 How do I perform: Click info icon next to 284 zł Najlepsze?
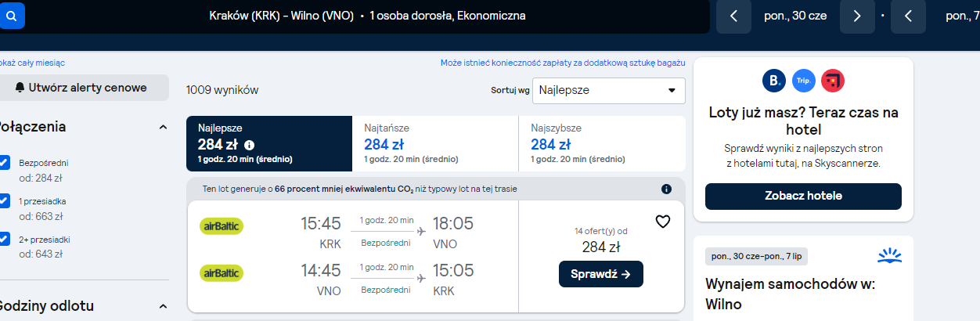tap(250, 145)
